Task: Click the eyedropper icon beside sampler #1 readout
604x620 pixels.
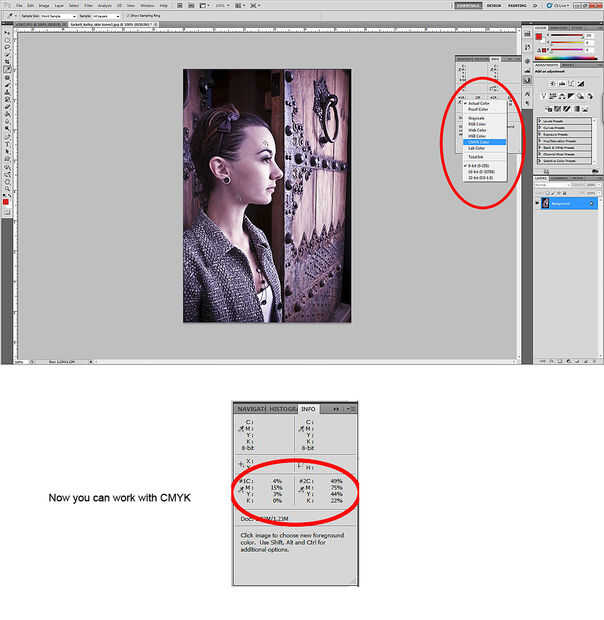Action: 242,489
